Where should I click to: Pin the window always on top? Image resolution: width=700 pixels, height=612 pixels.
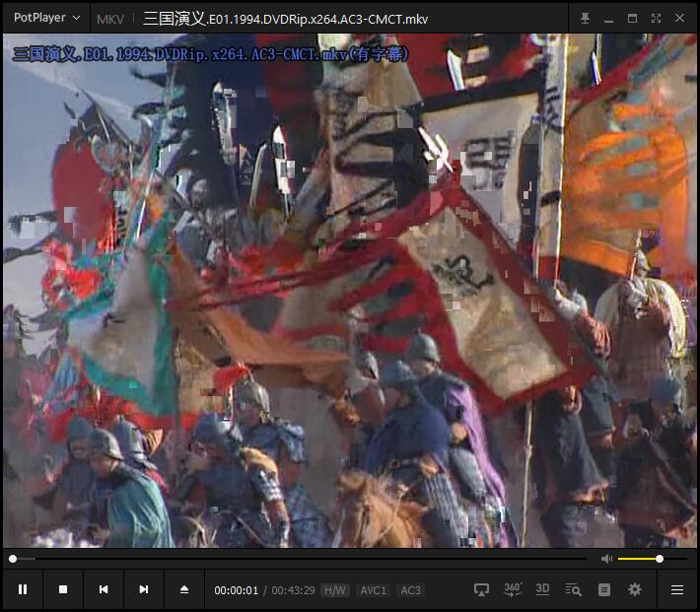(585, 18)
